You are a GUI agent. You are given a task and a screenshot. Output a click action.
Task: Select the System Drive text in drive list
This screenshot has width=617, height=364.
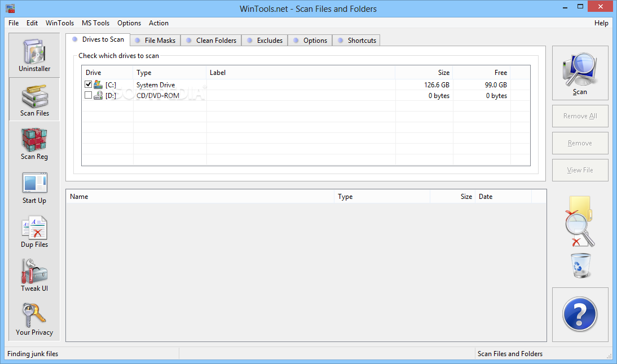(156, 85)
